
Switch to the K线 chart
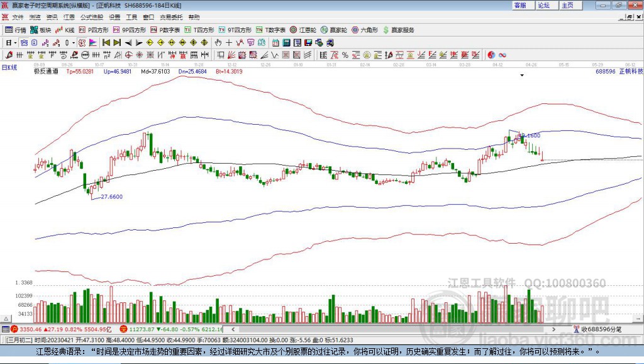click(65, 30)
